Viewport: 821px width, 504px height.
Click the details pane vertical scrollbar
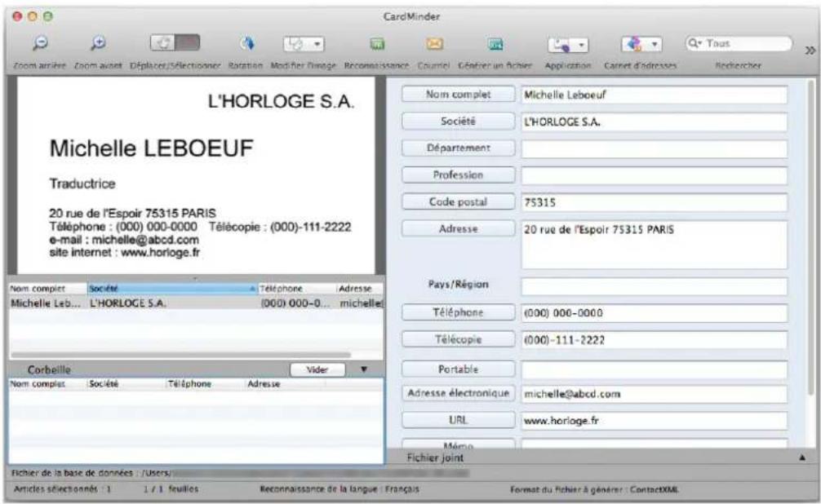[x=811, y=237]
